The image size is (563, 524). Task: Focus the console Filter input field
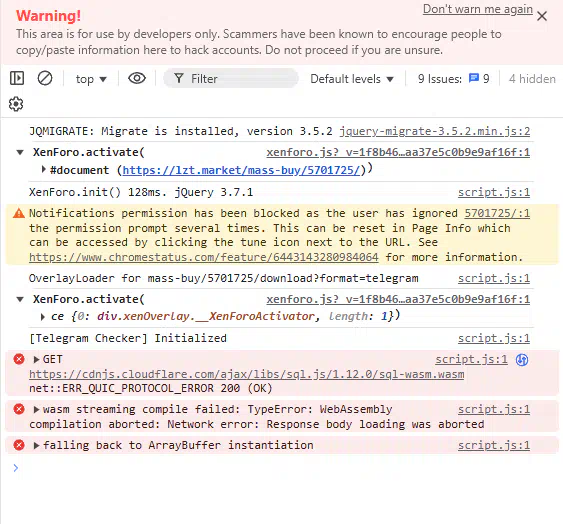click(x=231, y=78)
